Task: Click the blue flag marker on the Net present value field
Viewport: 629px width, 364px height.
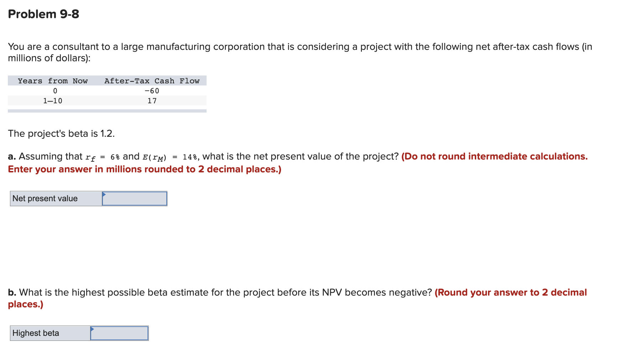Action: coord(104,195)
